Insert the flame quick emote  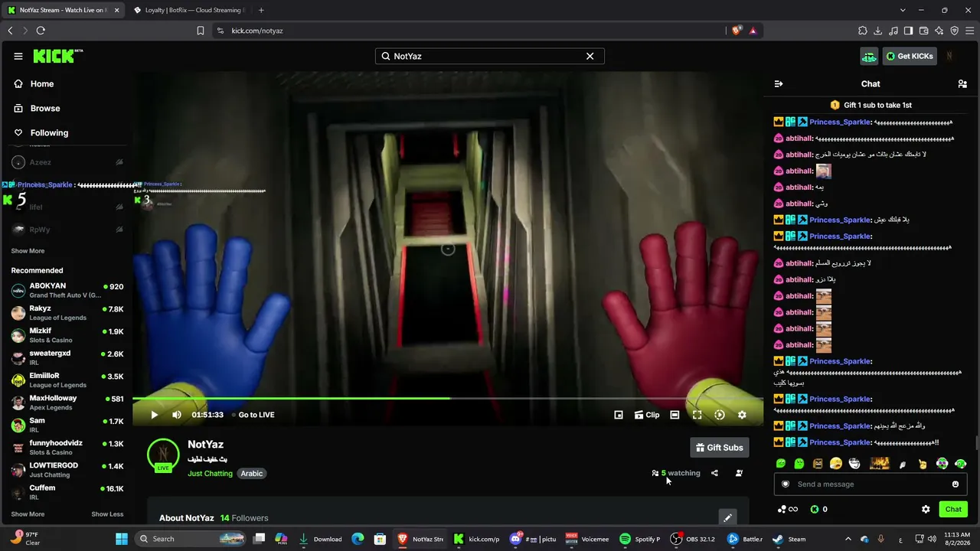[x=880, y=463]
